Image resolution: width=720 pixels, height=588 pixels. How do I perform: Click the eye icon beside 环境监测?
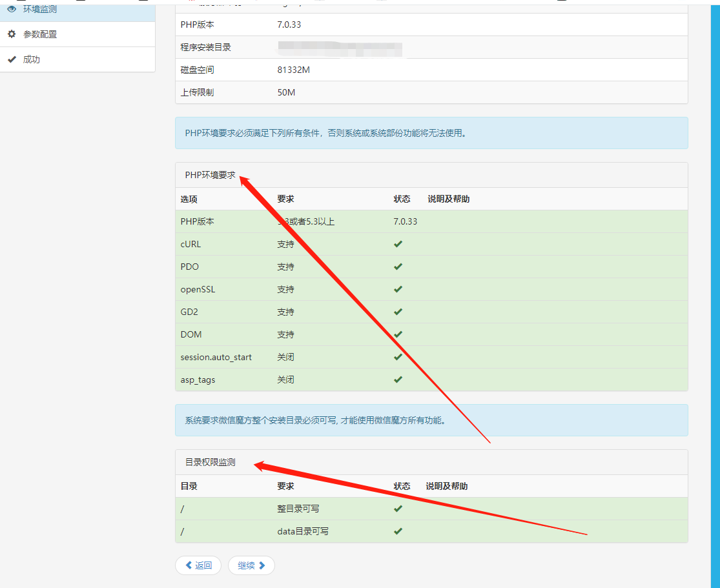point(12,9)
